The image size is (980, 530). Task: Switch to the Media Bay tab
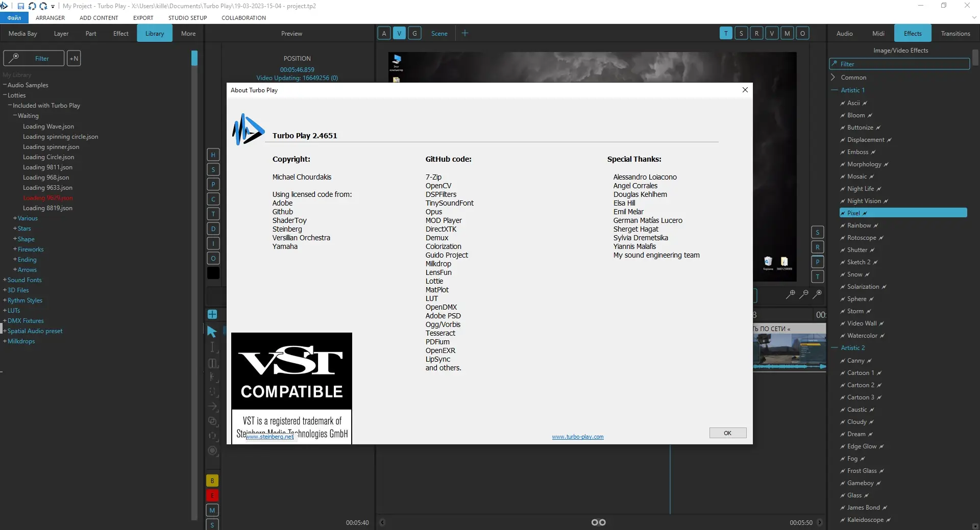pyautogui.click(x=23, y=33)
